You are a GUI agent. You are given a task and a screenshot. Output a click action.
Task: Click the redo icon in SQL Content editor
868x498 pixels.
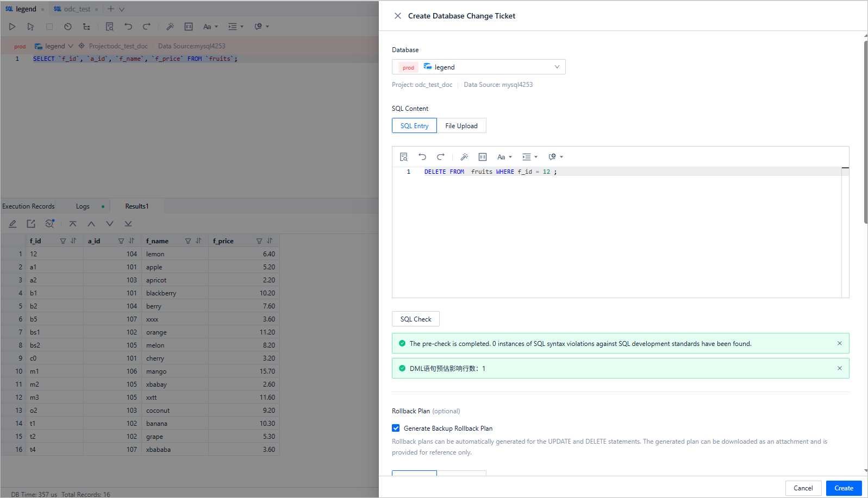[x=441, y=157]
